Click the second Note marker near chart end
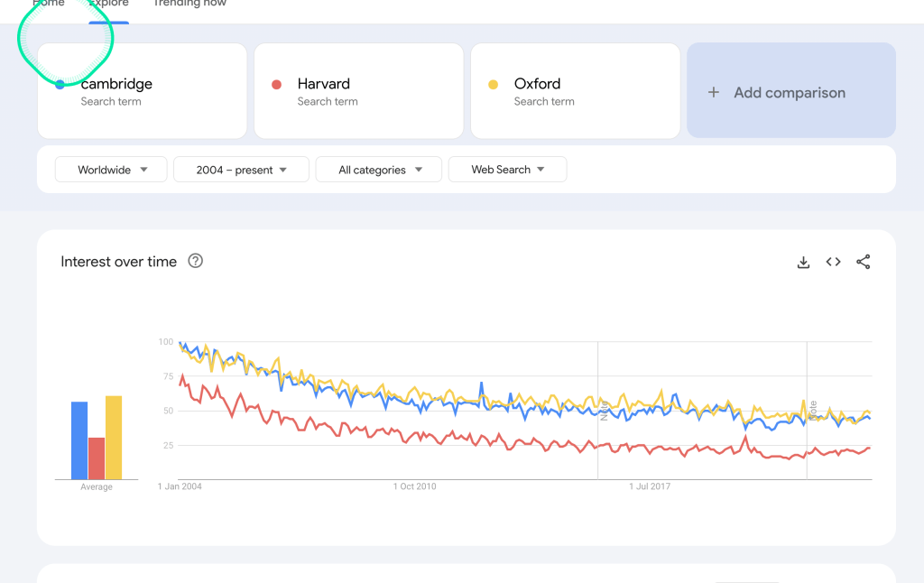 [x=813, y=411]
